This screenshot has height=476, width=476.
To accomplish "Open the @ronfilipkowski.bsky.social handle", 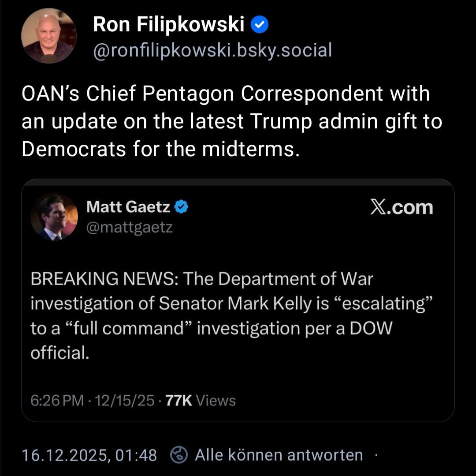I will point(212,51).
